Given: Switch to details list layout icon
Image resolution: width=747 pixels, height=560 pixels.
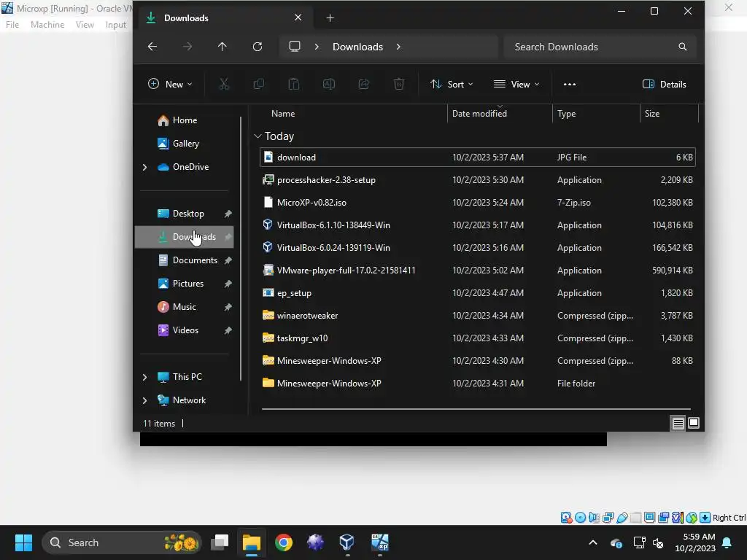Looking at the screenshot, I should 678,423.
